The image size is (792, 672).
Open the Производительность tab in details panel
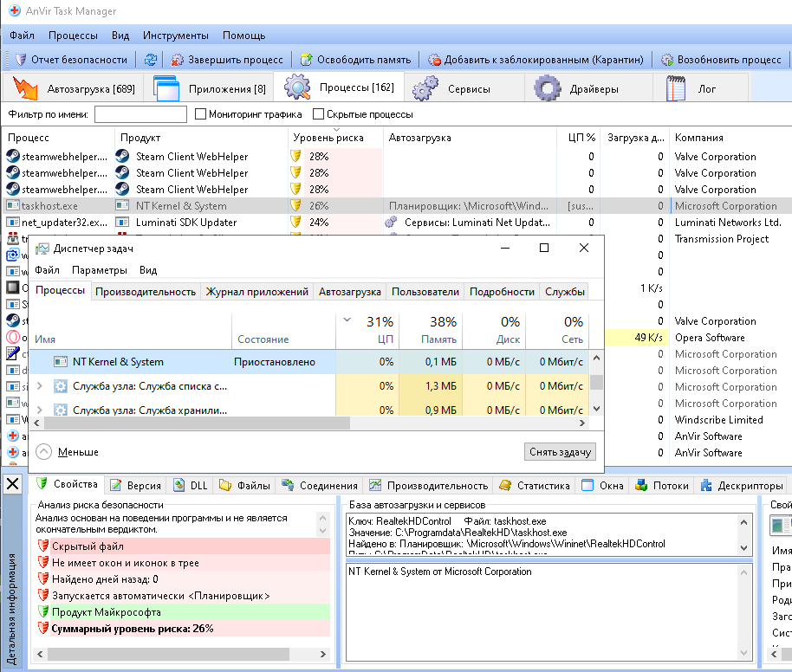(429, 485)
